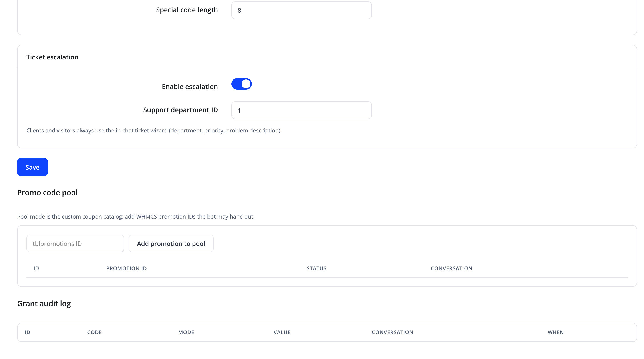
Task: Click the audit log ID header
Action: tap(27, 332)
